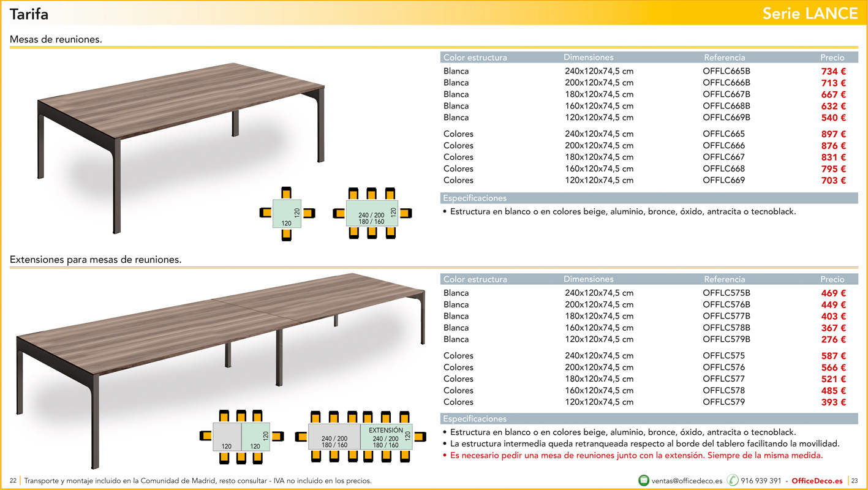Select reference OFFLC576 in Colores rows
The height and width of the screenshot is (490, 868).
point(724,367)
